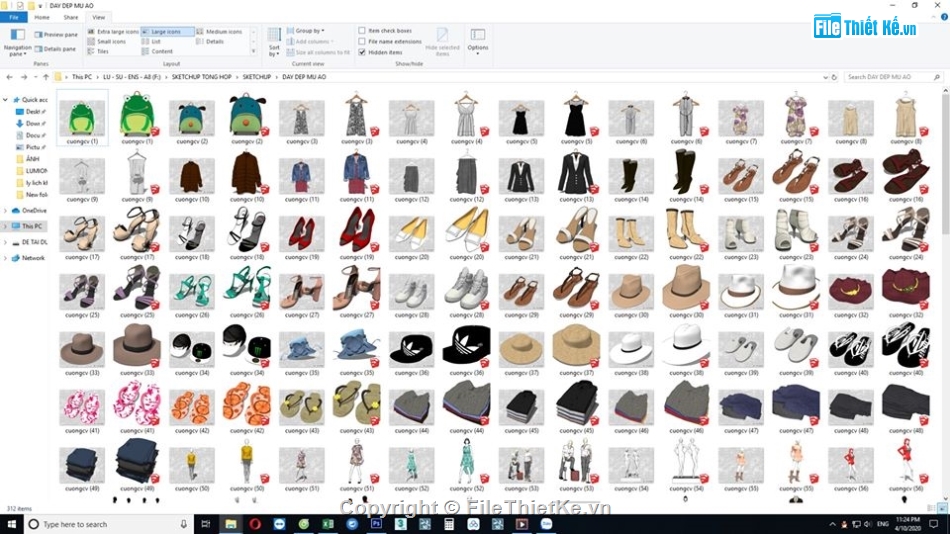Open the Windows Start menu
The height and width of the screenshot is (534, 950).
tap(12, 524)
